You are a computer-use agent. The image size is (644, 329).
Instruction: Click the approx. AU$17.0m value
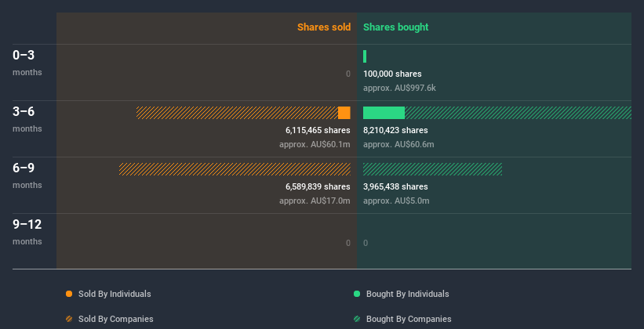[315, 201]
